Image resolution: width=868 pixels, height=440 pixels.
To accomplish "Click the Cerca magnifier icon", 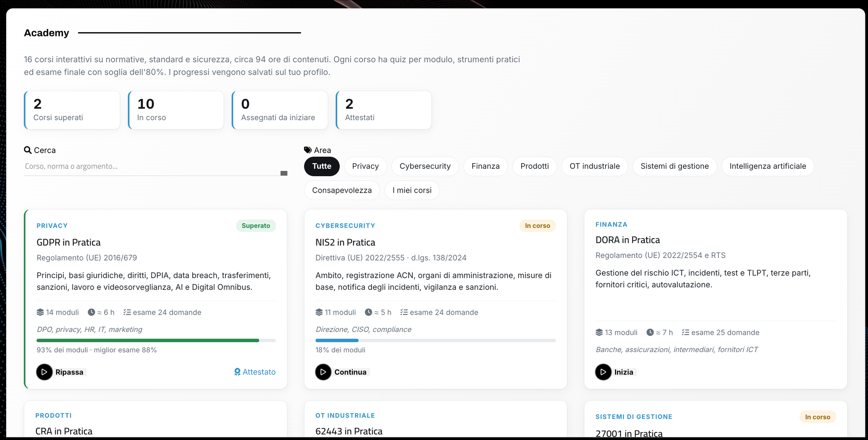I will tap(28, 150).
